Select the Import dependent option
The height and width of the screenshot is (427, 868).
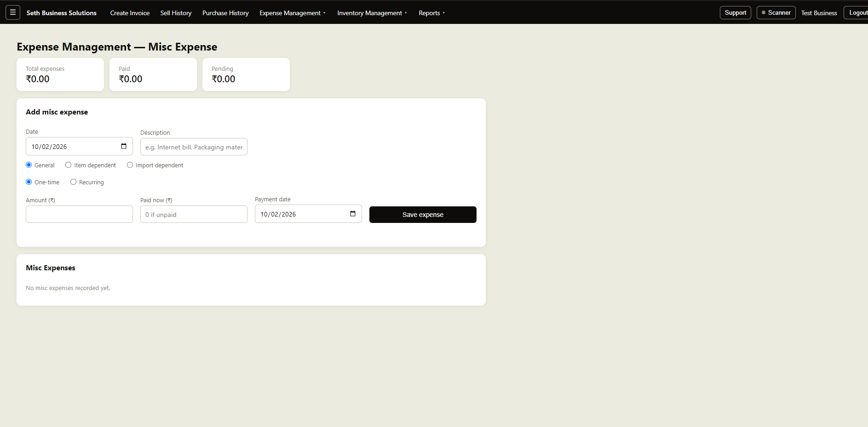click(x=130, y=165)
